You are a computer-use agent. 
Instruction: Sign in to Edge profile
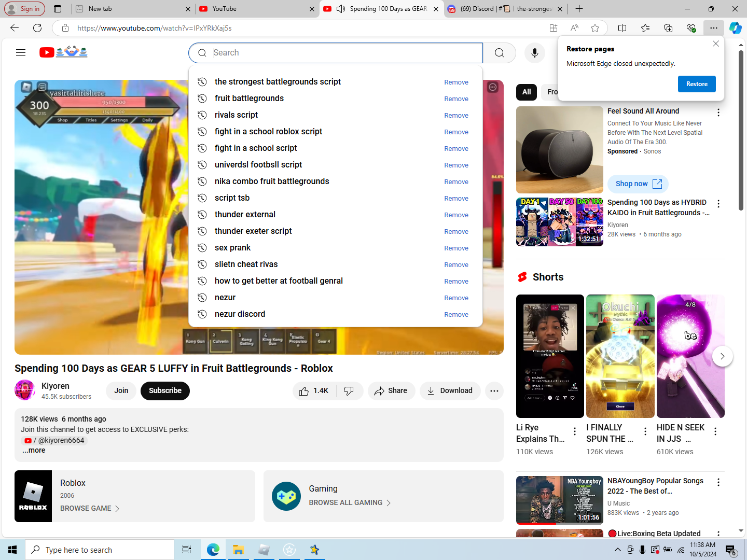[24, 9]
